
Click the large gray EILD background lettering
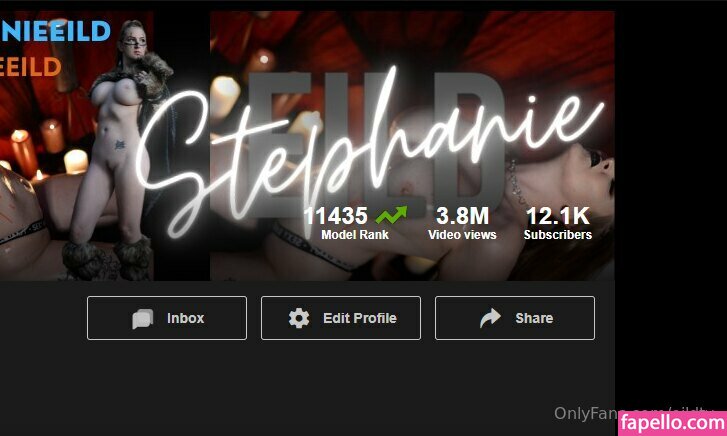point(376,144)
